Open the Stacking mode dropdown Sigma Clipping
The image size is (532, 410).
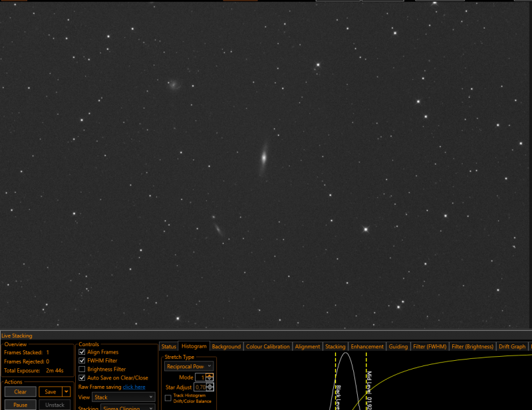point(128,407)
